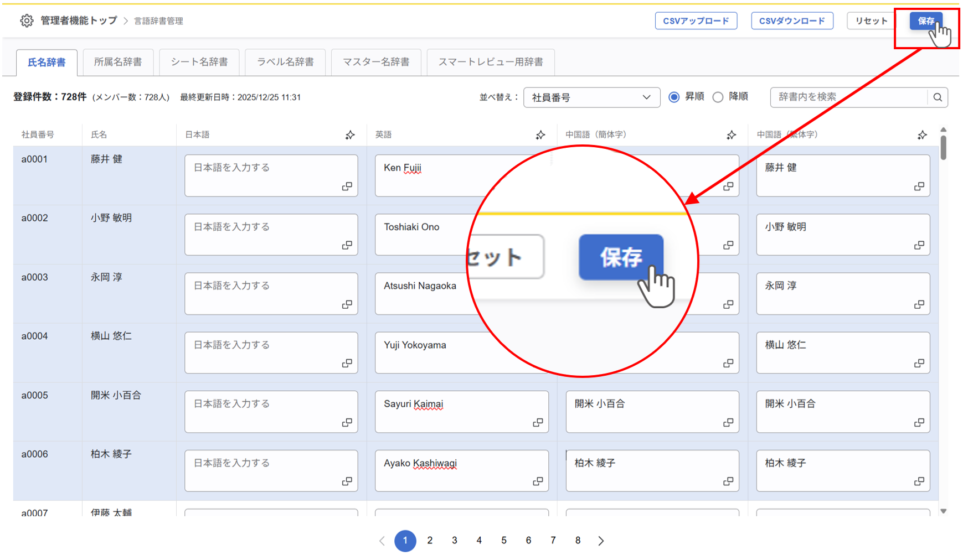Screen dimensions: 963x560
Task: Click the magnifier icon in the search box
Action: pos(938,97)
